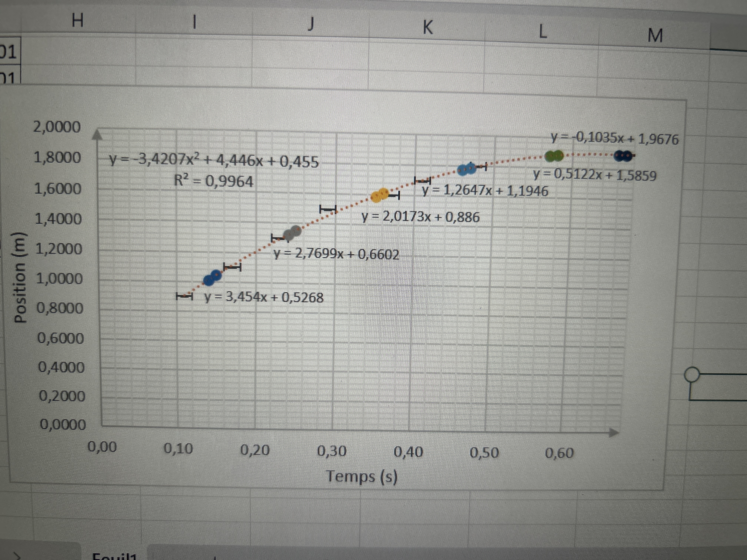Screen dimensions: 747x560
Task: Select the y = 2,7699x + 0,6602 label
Action: 336,254
